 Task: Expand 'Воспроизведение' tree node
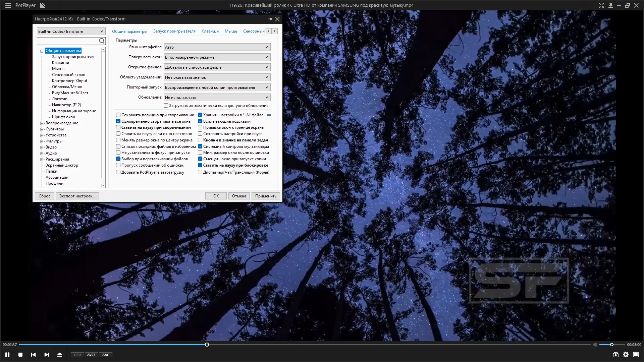42,123
